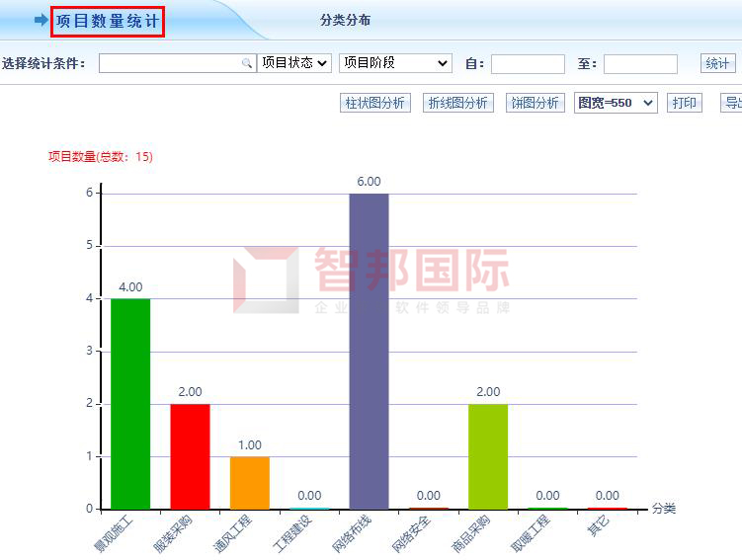Click the 打印 button

(x=685, y=103)
